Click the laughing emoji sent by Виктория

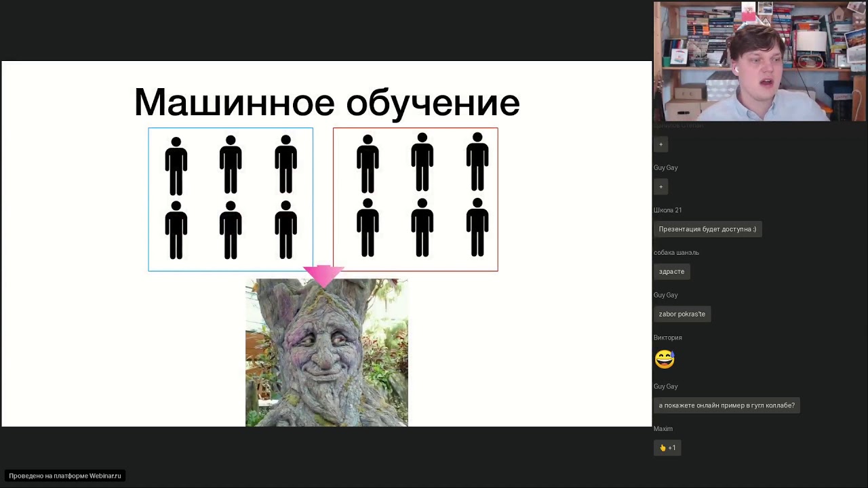pos(665,359)
